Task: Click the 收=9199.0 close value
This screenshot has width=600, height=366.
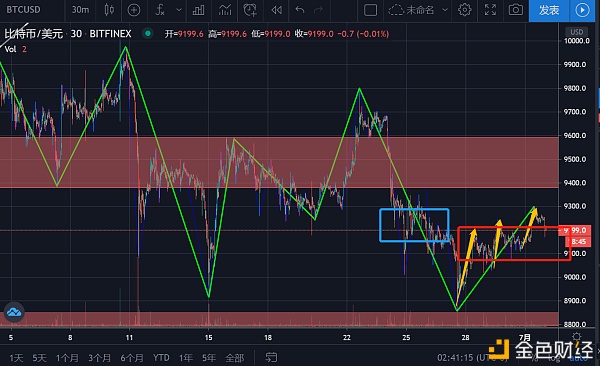Action: tap(314, 34)
